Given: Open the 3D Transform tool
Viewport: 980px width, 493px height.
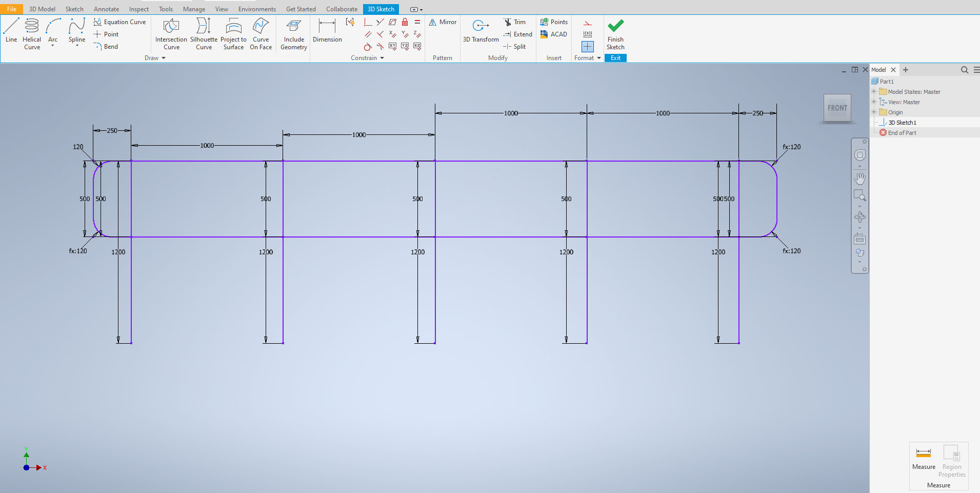Looking at the screenshot, I should [481, 31].
